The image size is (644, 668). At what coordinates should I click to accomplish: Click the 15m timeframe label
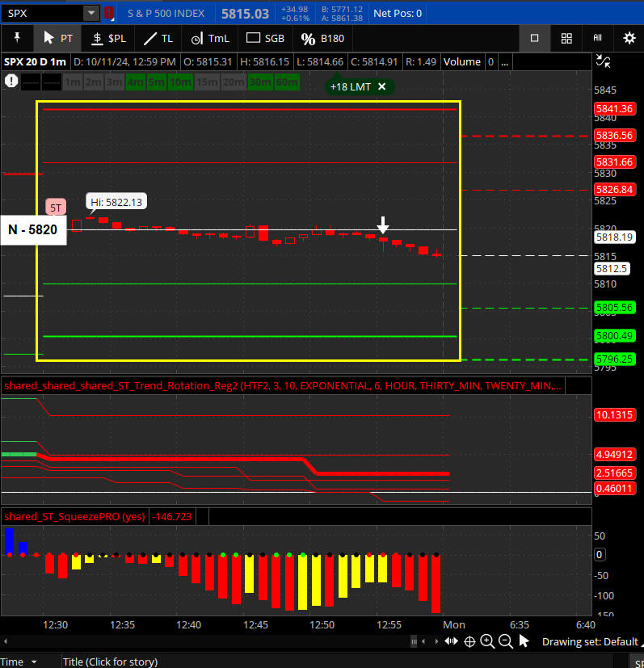[207, 82]
